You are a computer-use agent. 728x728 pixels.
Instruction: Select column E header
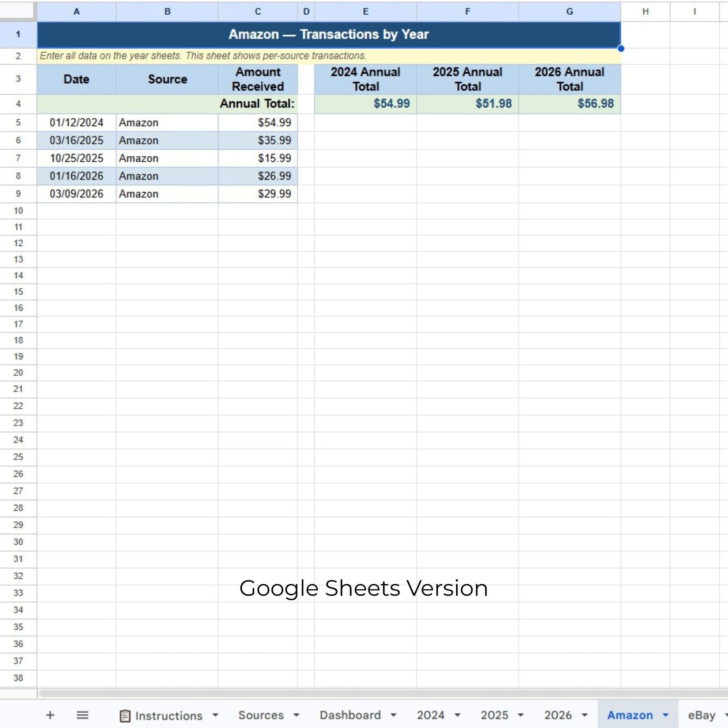click(x=365, y=12)
